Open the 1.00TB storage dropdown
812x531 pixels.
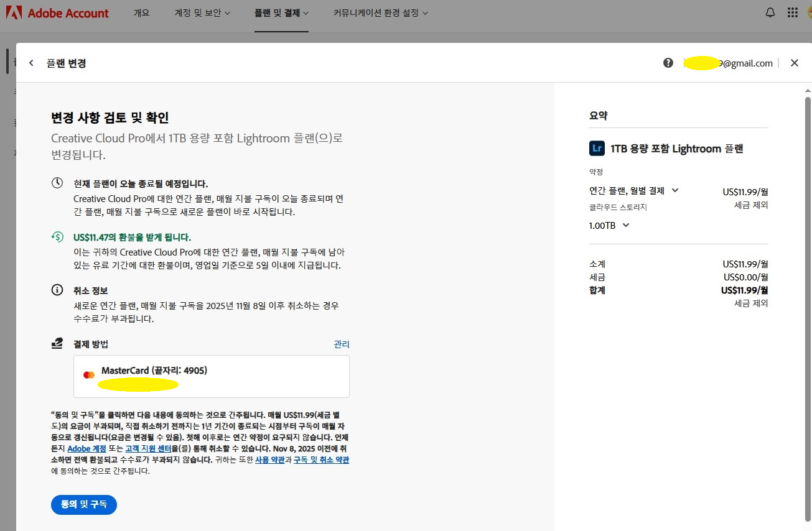point(609,225)
